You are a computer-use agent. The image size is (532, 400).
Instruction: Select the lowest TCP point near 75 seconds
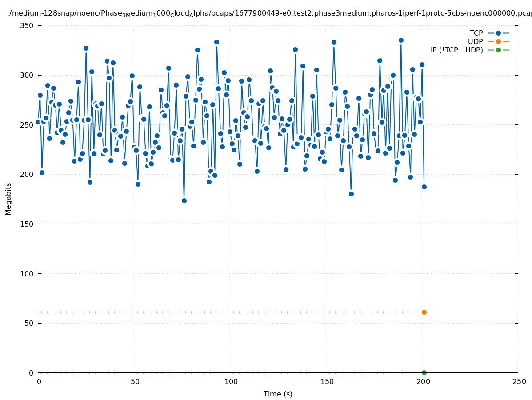[x=184, y=200]
